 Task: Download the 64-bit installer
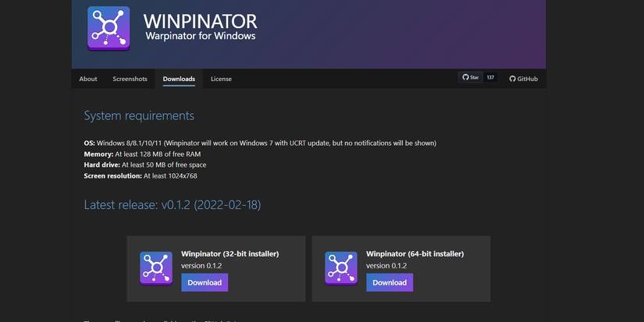[390, 282]
